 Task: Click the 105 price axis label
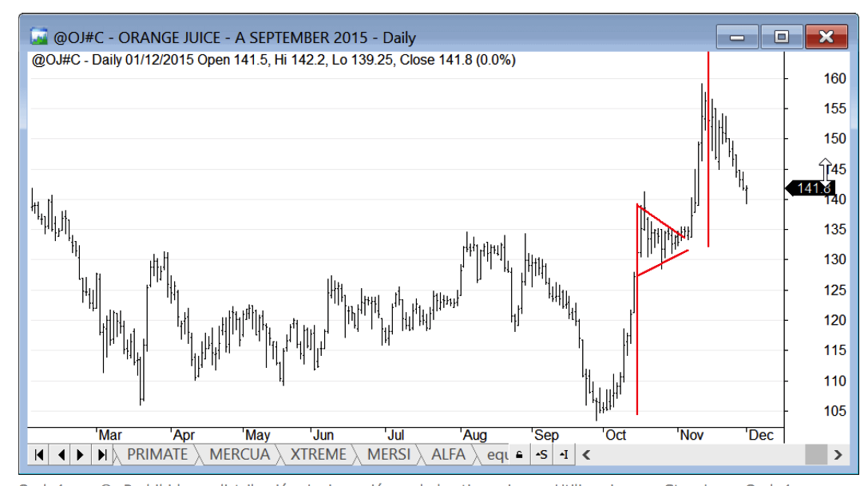pyautogui.click(x=834, y=411)
